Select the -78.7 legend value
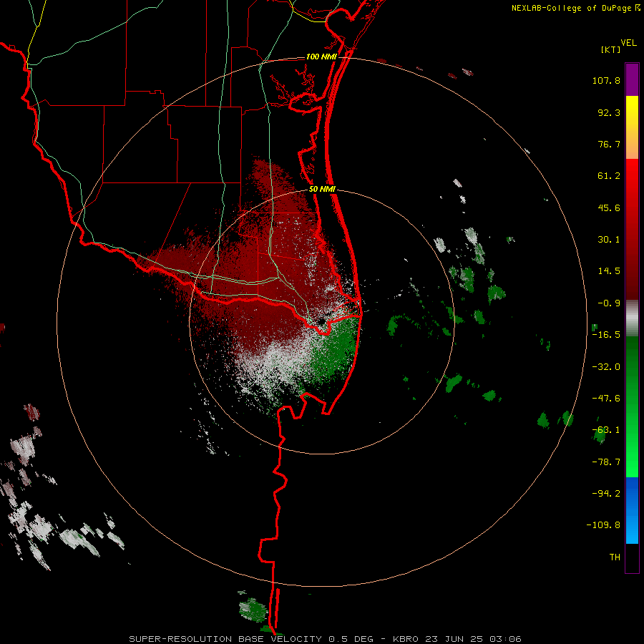Viewport: 644px width, 644px height. pos(606,462)
